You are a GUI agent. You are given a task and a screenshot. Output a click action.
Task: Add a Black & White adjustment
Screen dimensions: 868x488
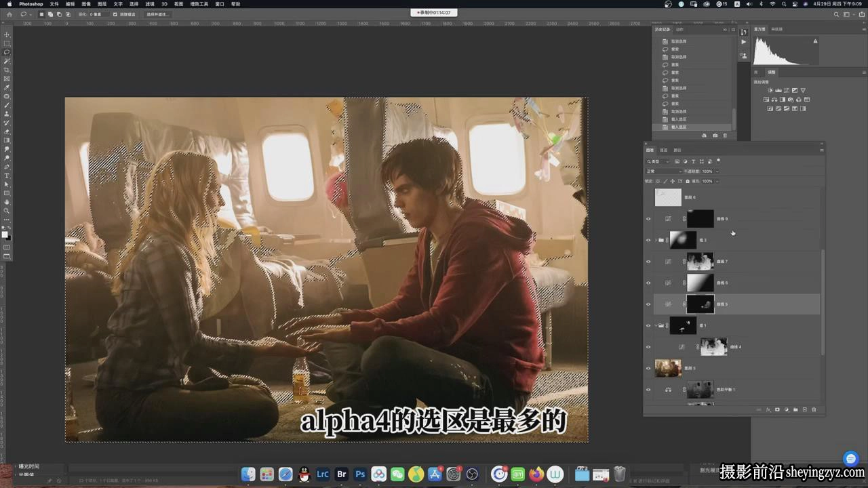coord(782,100)
